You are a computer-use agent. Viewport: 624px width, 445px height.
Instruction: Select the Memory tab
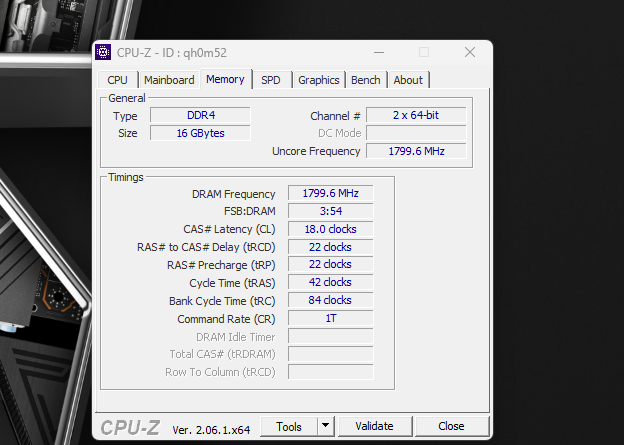point(225,79)
